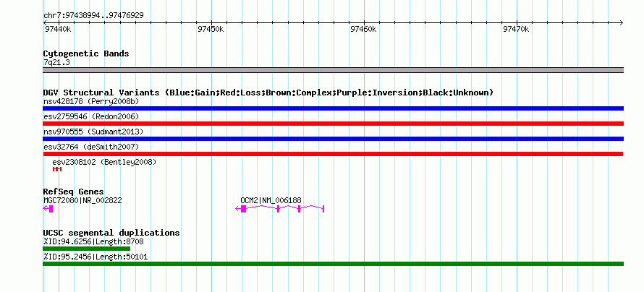The height and width of the screenshot is (292, 644).
Task: Select the magenta OCM2 gene model glyph
Action: click(x=280, y=209)
